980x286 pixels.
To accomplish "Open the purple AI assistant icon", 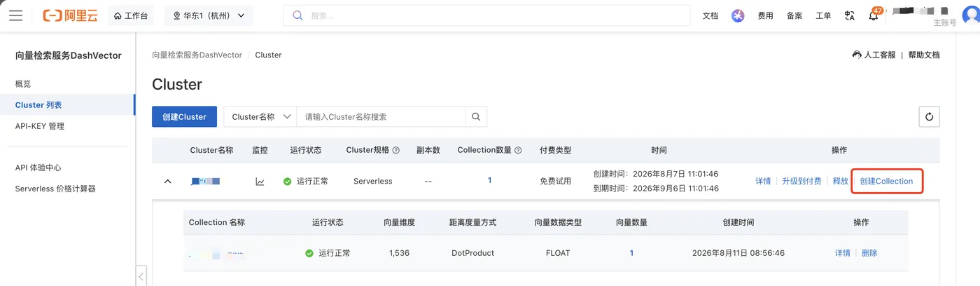I will pos(738,15).
